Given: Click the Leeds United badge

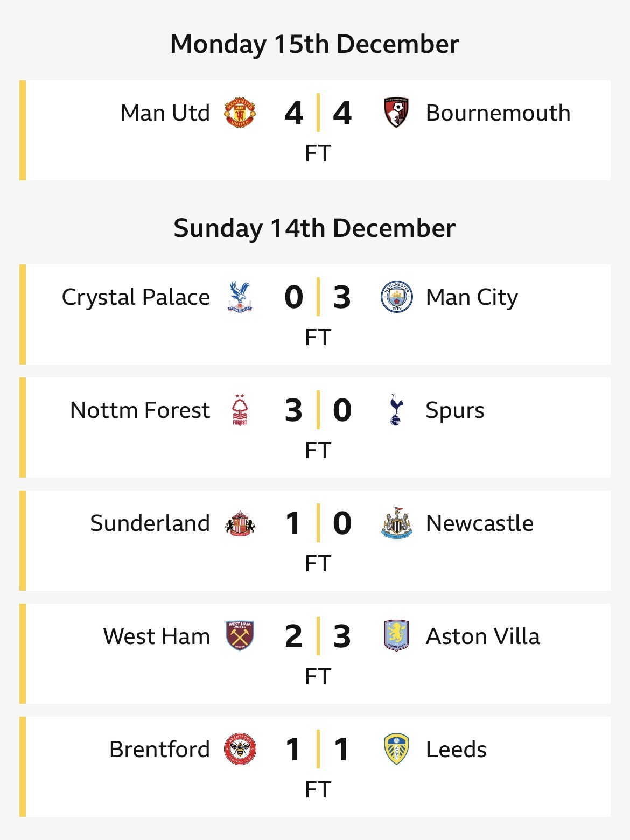Looking at the screenshot, I should 396,750.
